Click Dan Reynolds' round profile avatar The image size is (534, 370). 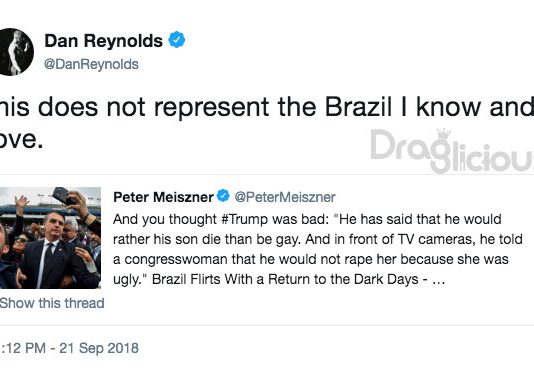pyautogui.click(x=14, y=52)
